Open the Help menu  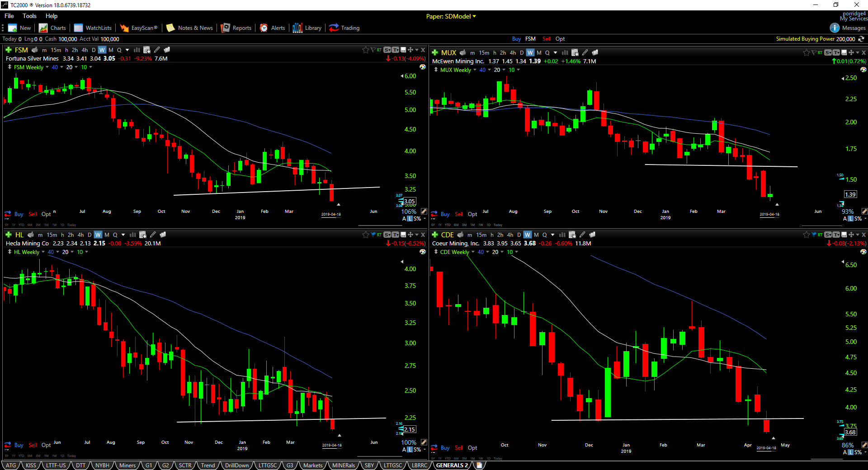[x=52, y=16]
